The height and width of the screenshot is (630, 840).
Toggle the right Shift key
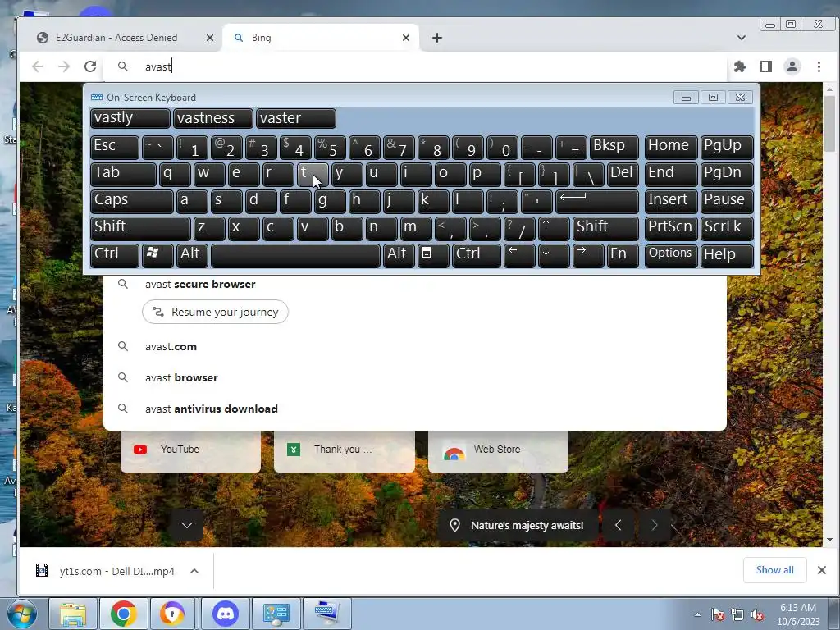[606, 228]
